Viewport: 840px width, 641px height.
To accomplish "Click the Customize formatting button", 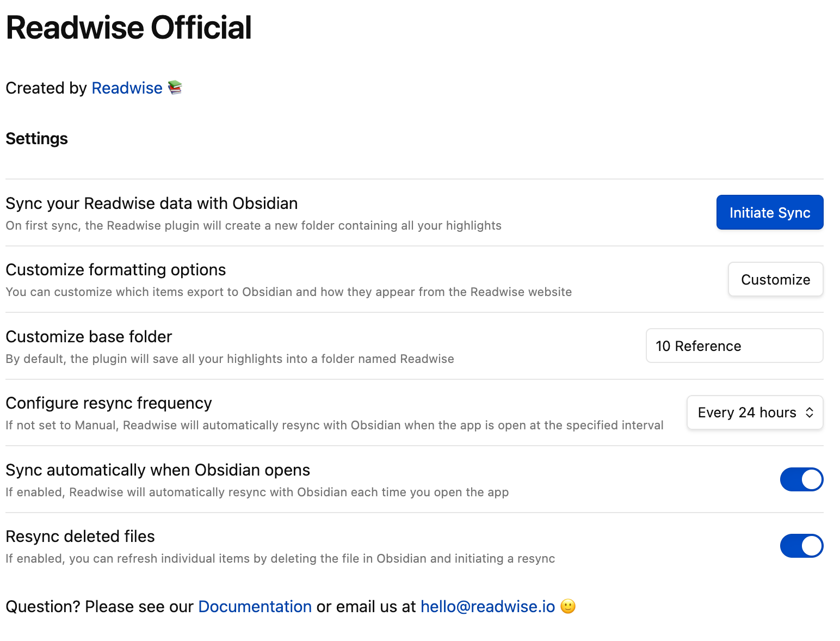I will (x=775, y=280).
